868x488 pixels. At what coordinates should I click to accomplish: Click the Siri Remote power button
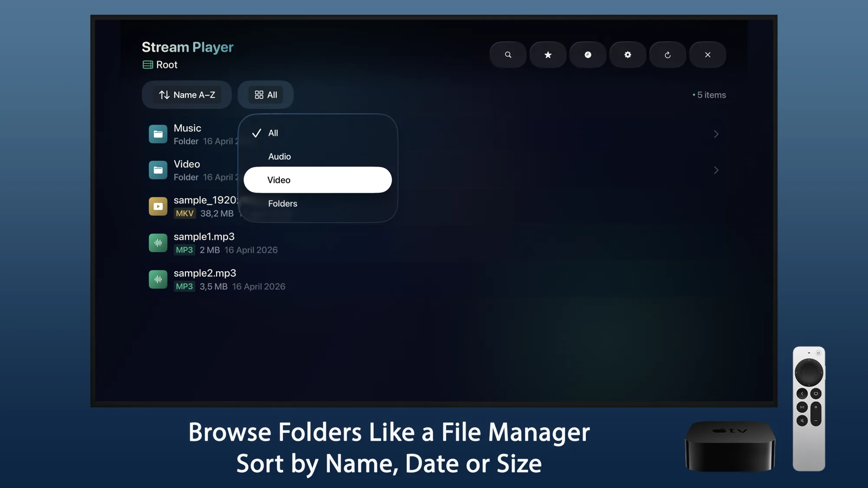pyautogui.click(x=819, y=353)
